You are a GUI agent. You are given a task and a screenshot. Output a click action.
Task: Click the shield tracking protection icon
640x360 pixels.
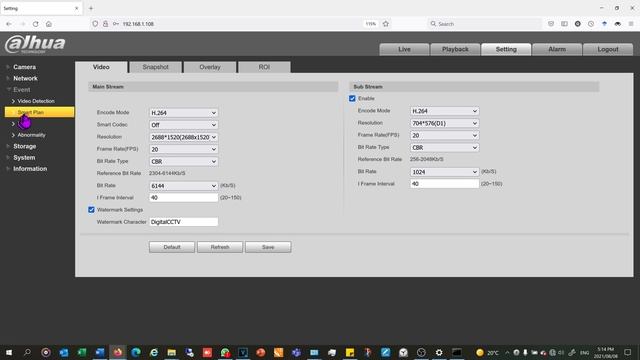95,24
